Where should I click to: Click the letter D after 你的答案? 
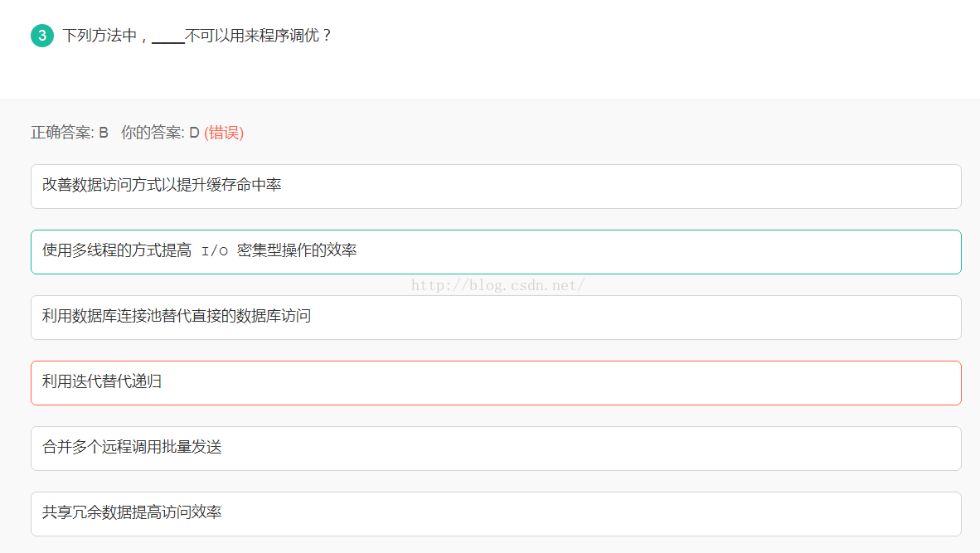[x=195, y=133]
